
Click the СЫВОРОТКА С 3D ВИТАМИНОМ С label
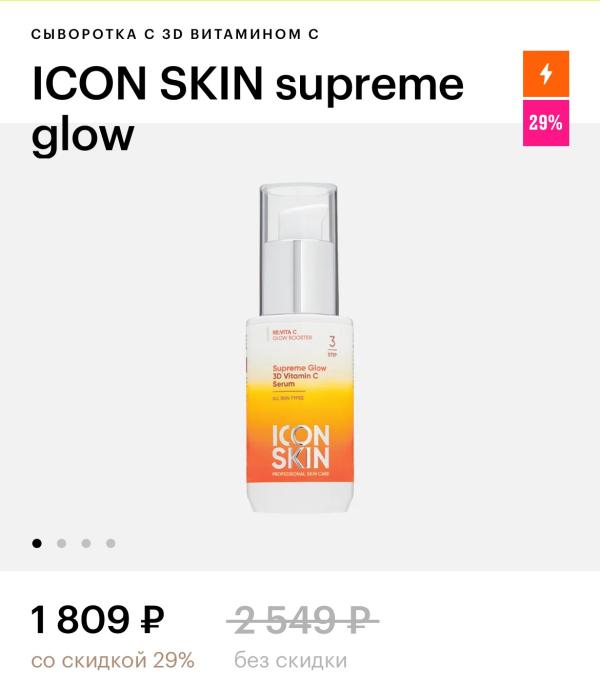pyautogui.click(x=175, y=34)
